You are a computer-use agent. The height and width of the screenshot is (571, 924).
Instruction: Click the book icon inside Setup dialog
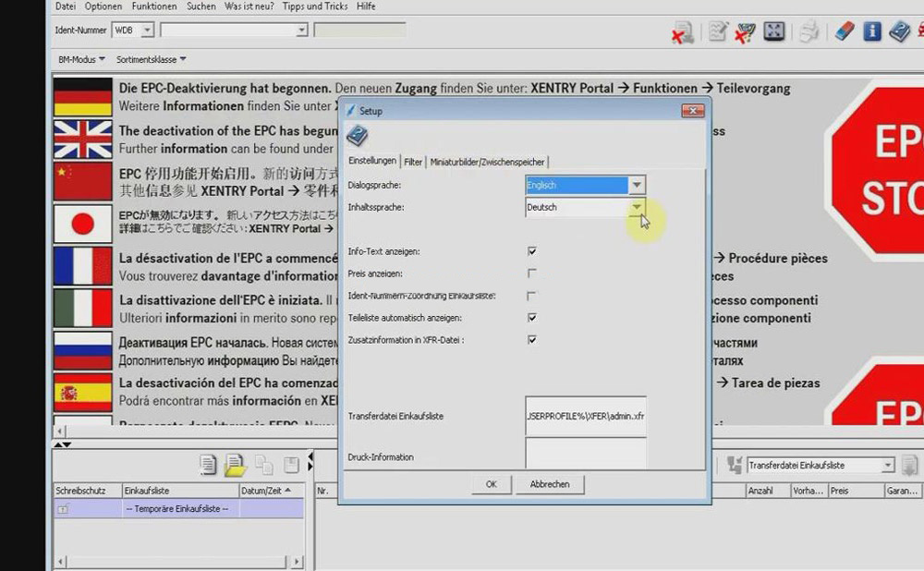357,136
